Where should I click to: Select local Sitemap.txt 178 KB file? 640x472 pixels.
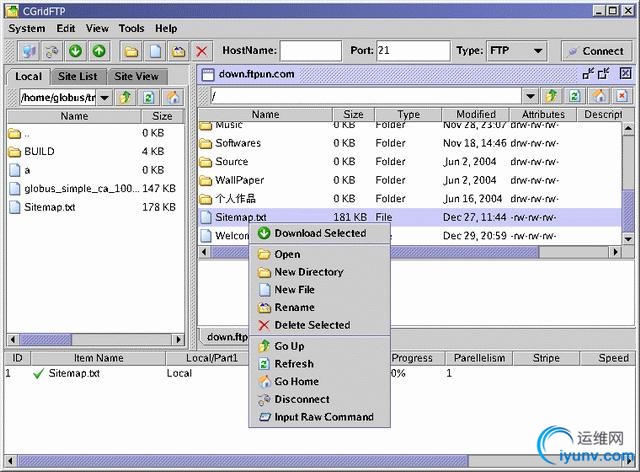point(96,207)
